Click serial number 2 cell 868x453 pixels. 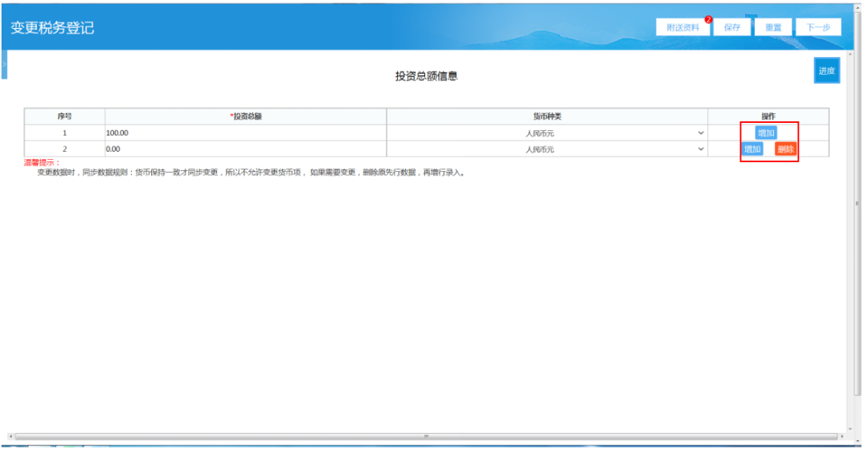point(64,149)
